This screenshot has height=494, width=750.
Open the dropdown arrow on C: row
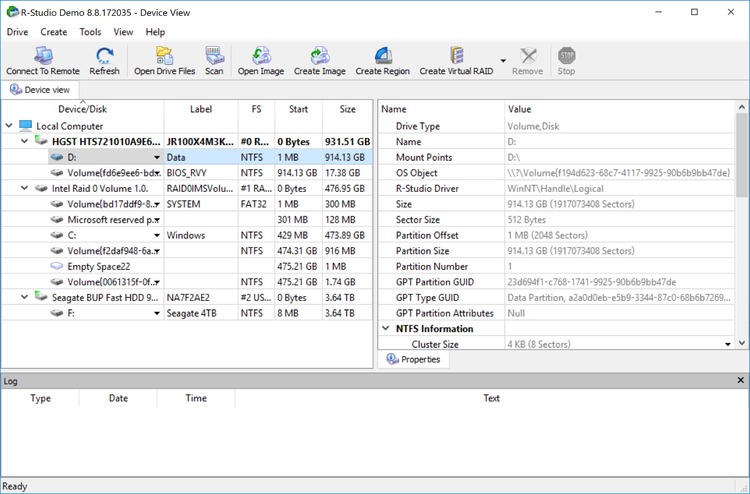point(156,235)
